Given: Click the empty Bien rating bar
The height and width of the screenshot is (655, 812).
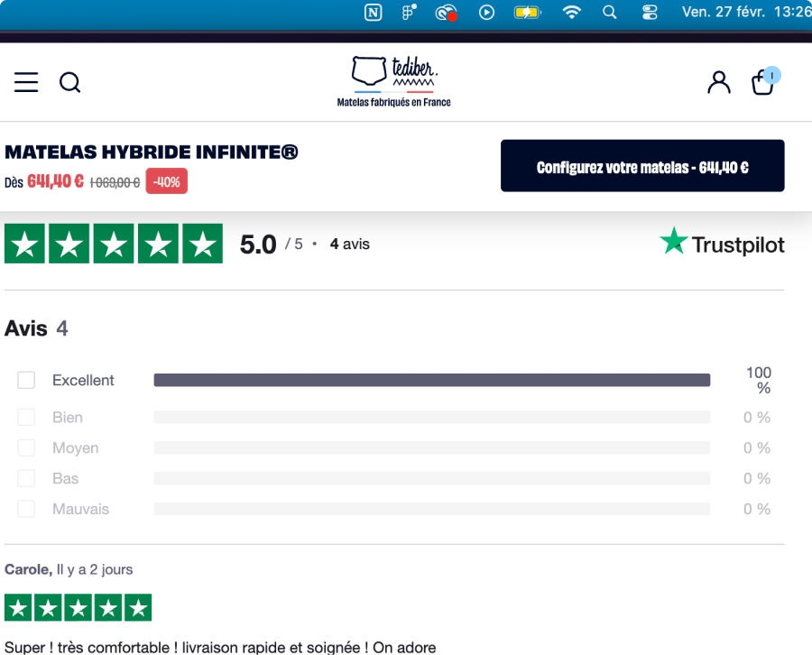Looking at the screenshot, I should pos(432,417).
